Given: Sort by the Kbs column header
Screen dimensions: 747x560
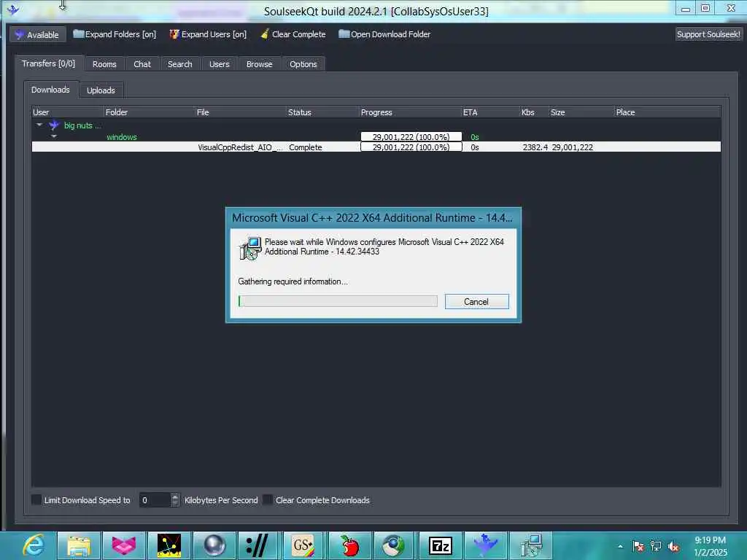Looking at the screenshot, I should (x=534, y=112).
